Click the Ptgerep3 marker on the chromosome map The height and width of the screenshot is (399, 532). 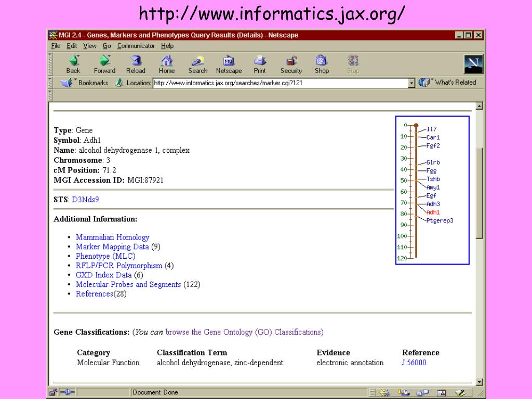[440, 220]
